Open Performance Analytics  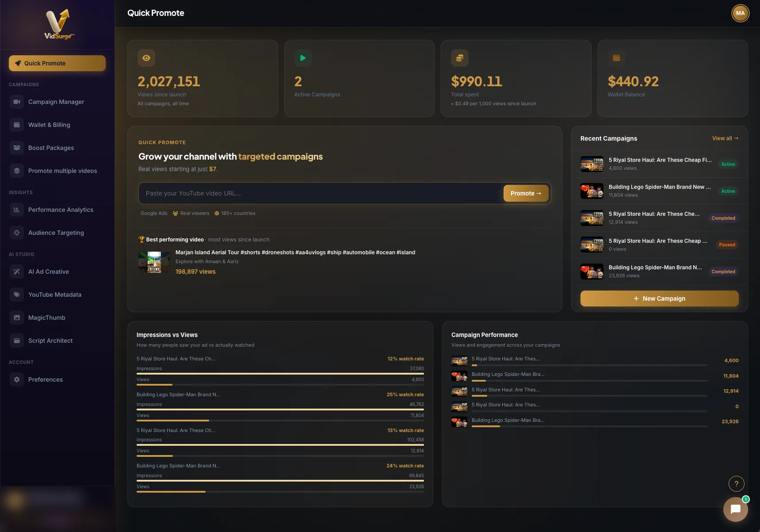point(57,210)
